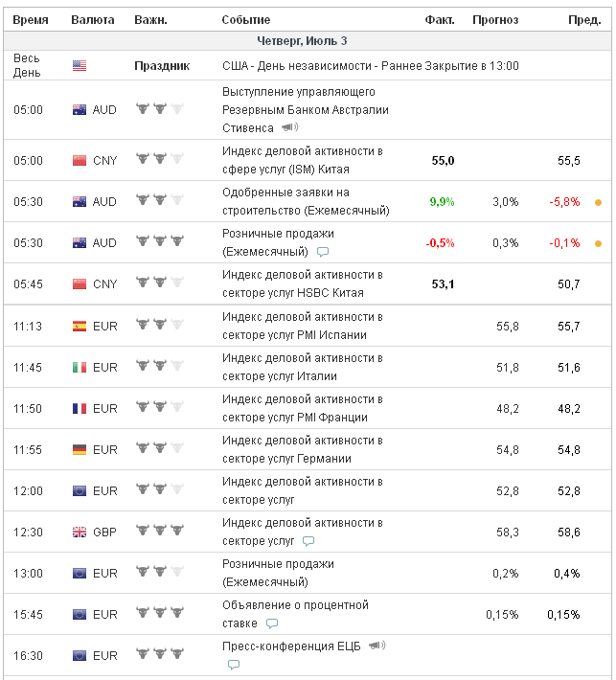
Task: Open the comment bubble next to the 05:30 Розничные продажи event
Action: 323,252
